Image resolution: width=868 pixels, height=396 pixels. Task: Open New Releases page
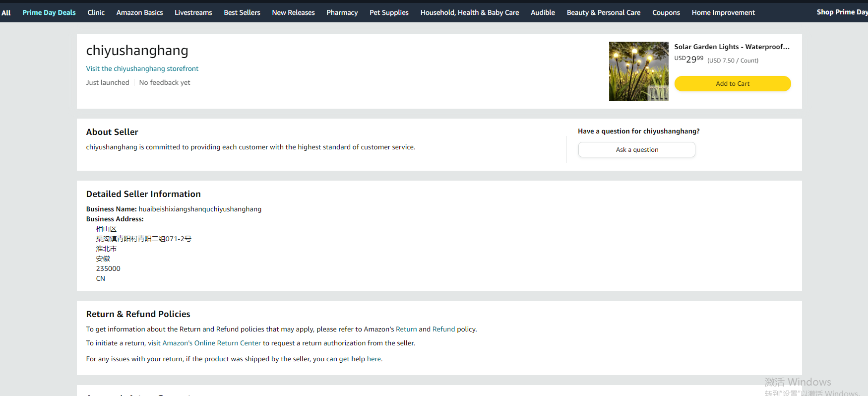point(293,12)
